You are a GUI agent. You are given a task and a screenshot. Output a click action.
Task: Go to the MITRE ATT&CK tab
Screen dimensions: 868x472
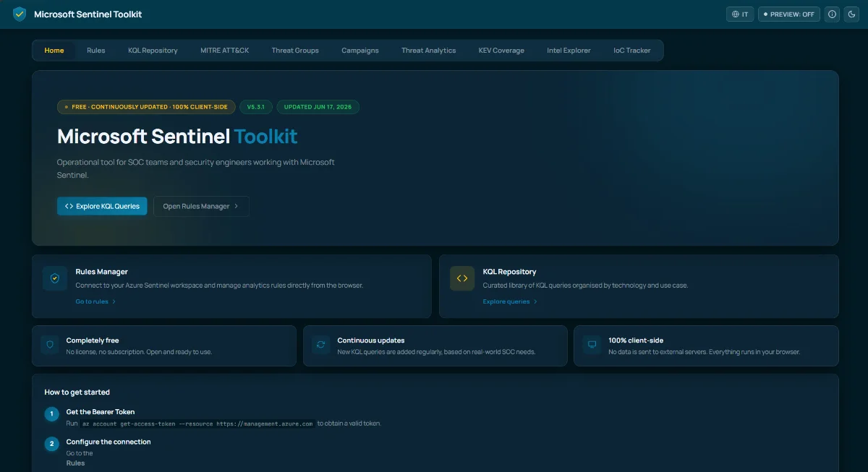pos(225,51)
